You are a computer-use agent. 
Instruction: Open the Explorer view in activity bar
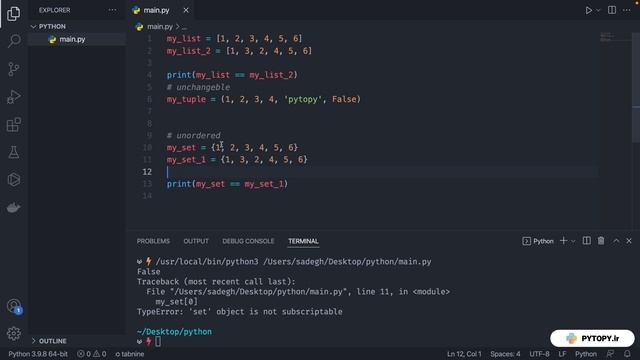tap(13, 14)
